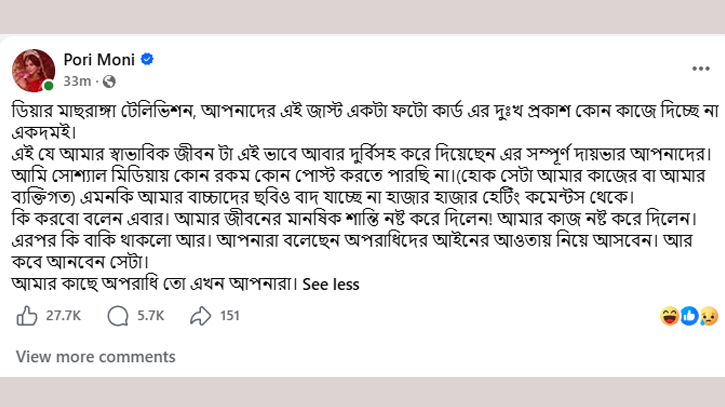Click the comment bubble icon
This screenshot has height=407, width=725.
click(118, 316)
